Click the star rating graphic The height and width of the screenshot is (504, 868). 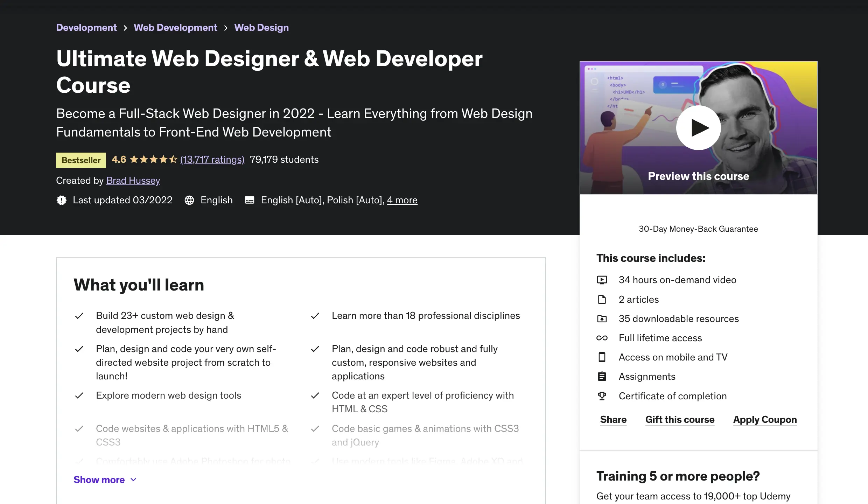(153, 160)
